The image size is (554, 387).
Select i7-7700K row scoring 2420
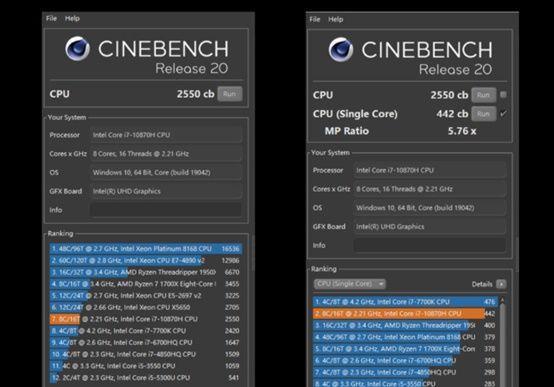click(x=146, y=331)
